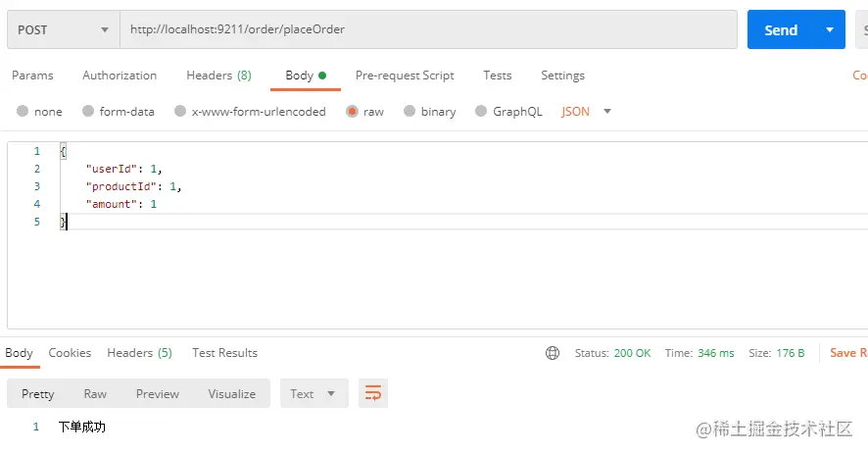
Task: Click the "productId": 1 line in editor
Action: [133, 186]
